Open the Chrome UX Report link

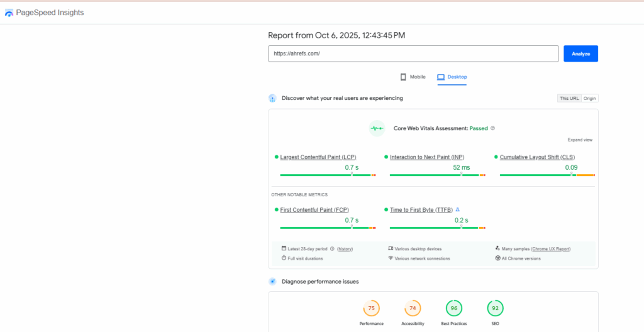coord(551,249)
